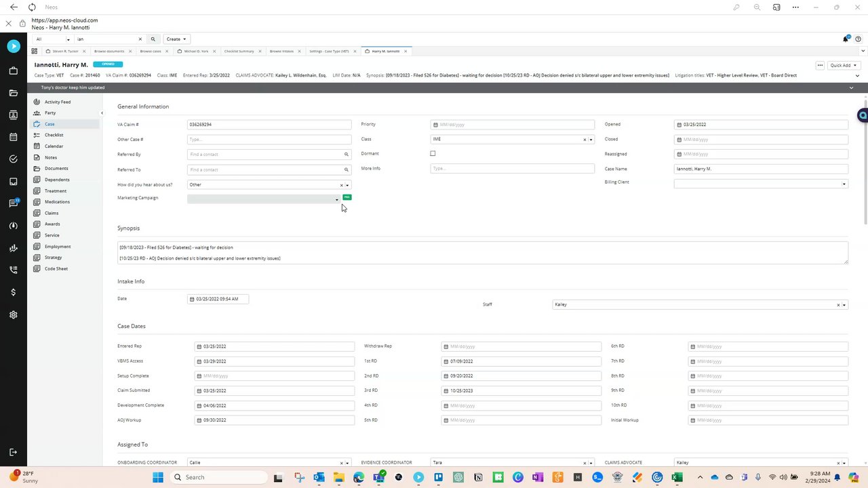Open the taskbar Search box
The image size is (868, 488).
217,477
